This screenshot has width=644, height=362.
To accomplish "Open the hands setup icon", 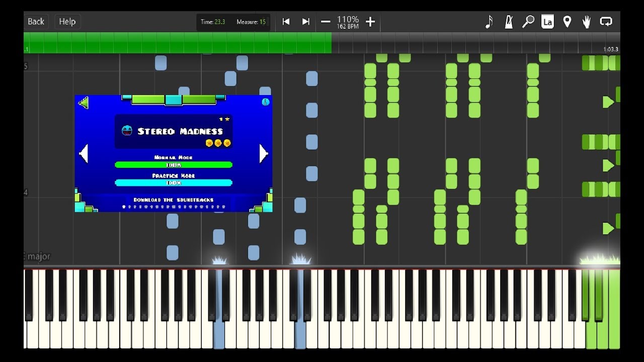I will (587, 22).
